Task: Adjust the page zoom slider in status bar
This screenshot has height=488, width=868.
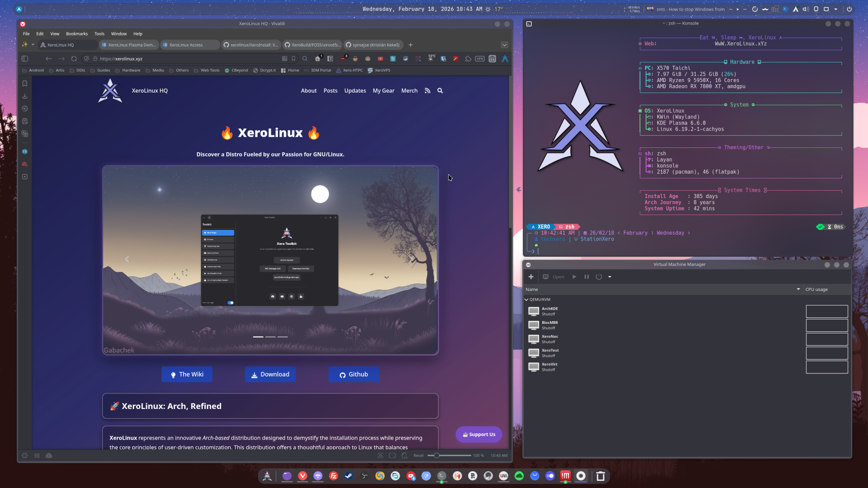Action: click(436, 456)
